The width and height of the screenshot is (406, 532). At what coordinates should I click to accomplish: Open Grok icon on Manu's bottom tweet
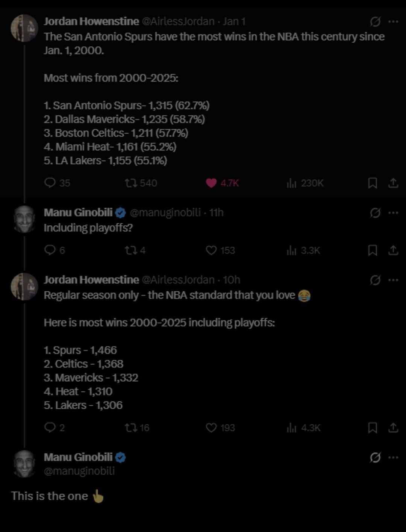coord(375,458)
